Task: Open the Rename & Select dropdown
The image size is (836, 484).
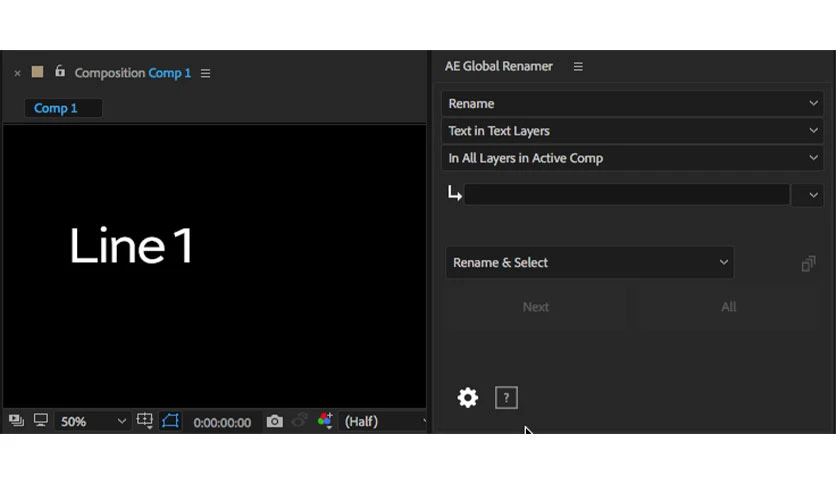Action: [x=590, y=262]
